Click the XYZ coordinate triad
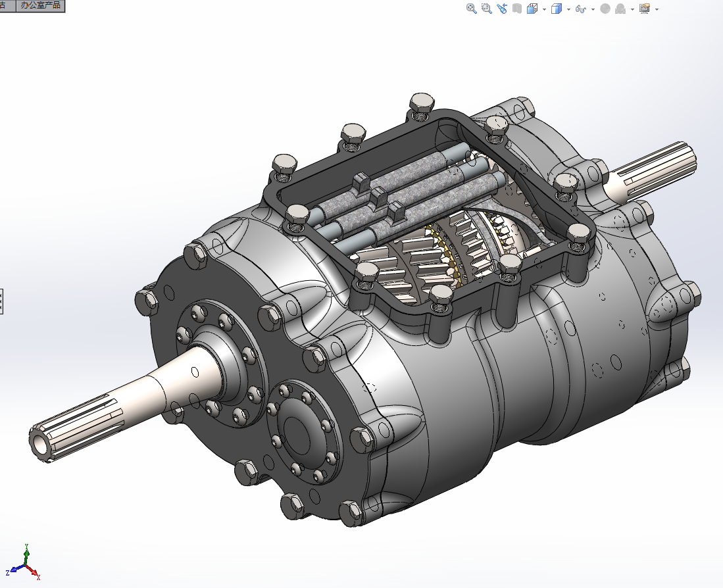The height and width of the screenshot is (588, 723). (23, 563)
